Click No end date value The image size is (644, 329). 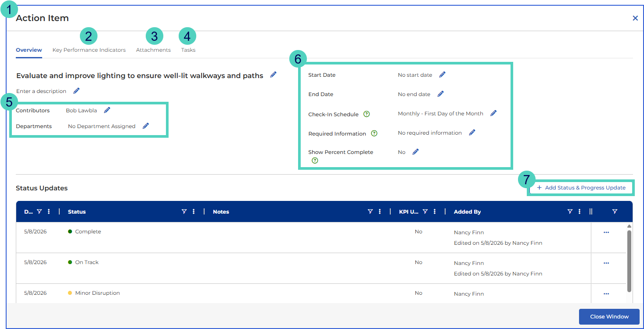[414, 94]
